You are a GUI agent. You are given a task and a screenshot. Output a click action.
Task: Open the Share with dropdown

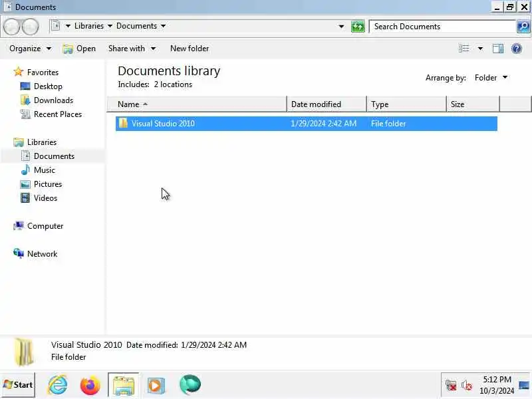[x=132, y=49]
